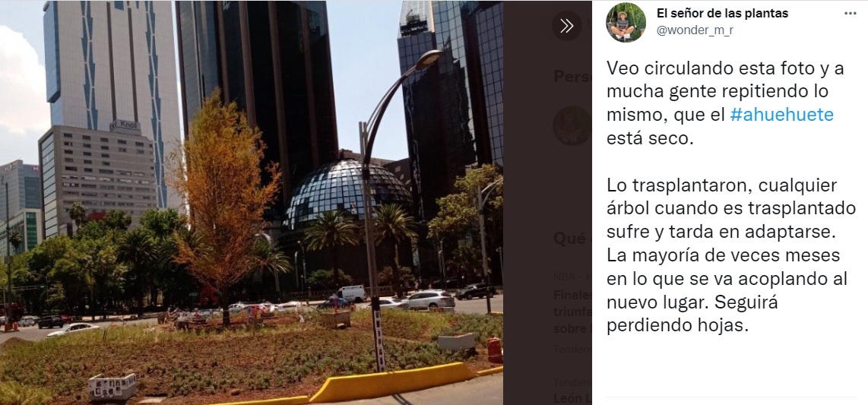Image resolution: width=868 pixels, height=405 pixels.
Task: Open El señor de las plantas avatar
Action: click(626, 22)
